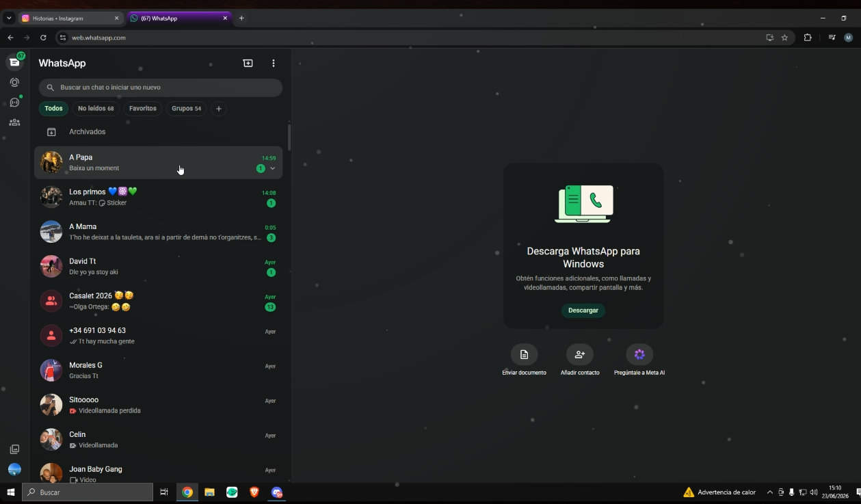861x504 pixels.
Task: Bookmark this page with the star icon
Action: coord(784,38)
